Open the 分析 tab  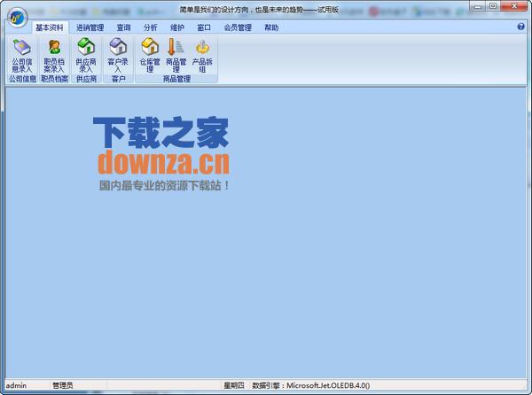[x=150, y=27]
